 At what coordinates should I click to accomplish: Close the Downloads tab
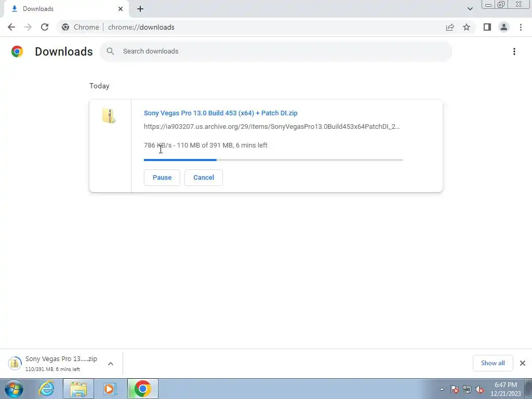click(x=121, y=9)
